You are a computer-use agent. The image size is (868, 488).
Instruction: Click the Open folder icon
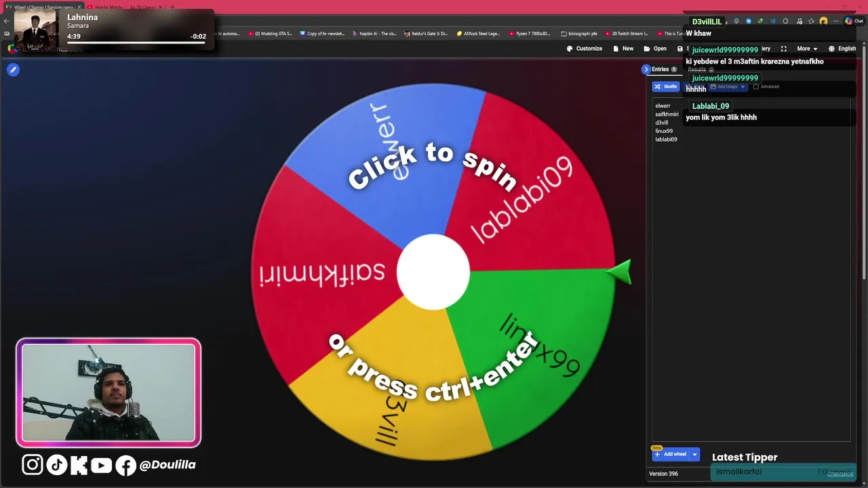[647, 49]
